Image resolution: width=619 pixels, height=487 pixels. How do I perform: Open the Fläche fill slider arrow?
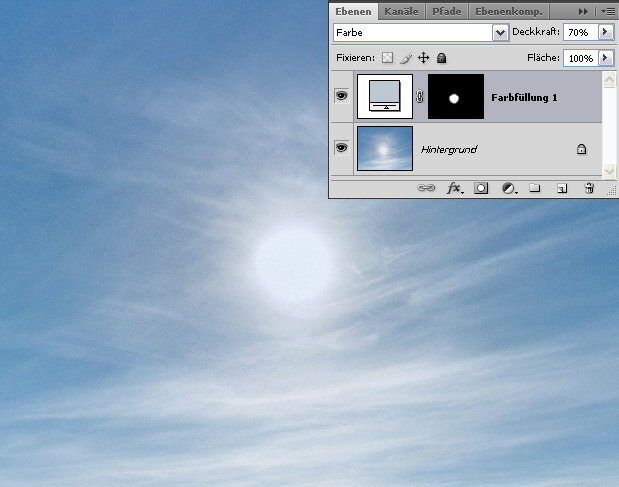pyautogui.click(x=605, y=59)
